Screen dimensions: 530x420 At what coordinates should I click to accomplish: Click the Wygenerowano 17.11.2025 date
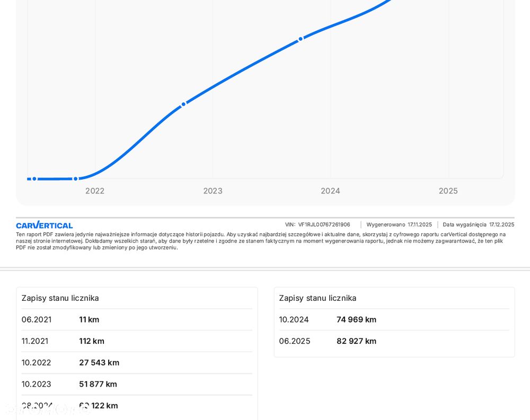pyautogui.click(x=399, y=225)
